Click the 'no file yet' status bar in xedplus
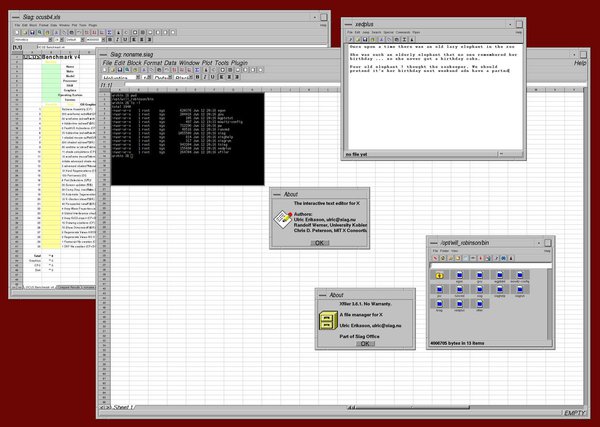Image resolution: width=600 pixels, height=427 pixels. point(421,154)
